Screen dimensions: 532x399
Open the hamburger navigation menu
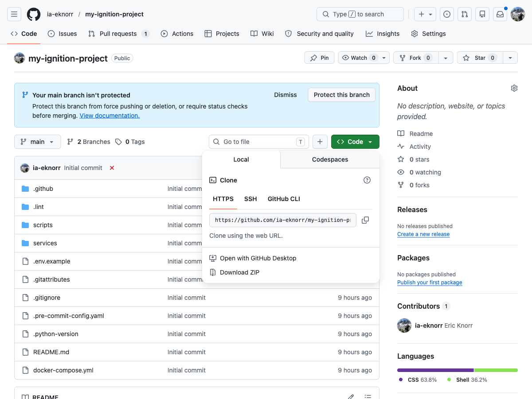[x=14, y=14]
